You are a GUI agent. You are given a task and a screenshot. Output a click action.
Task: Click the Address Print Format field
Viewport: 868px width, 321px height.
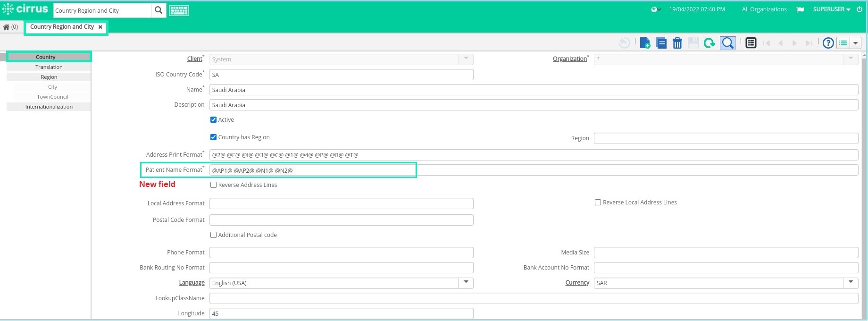(534, 155)
